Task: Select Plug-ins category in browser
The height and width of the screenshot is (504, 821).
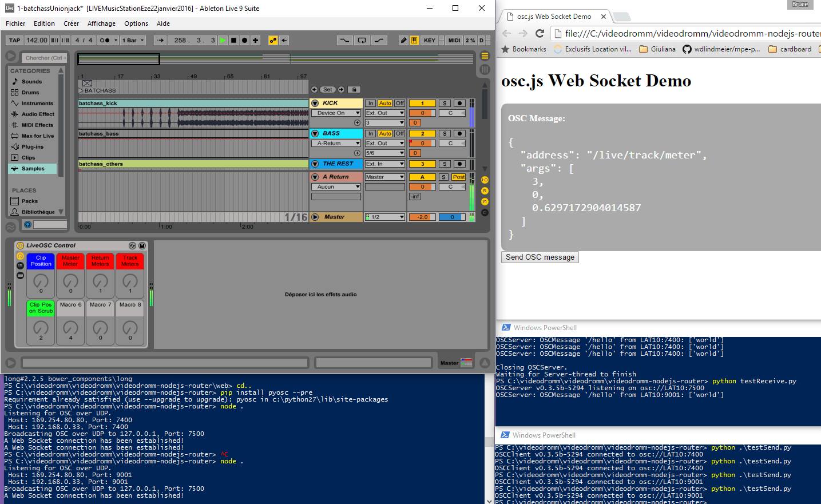Action: pos(33,146)
